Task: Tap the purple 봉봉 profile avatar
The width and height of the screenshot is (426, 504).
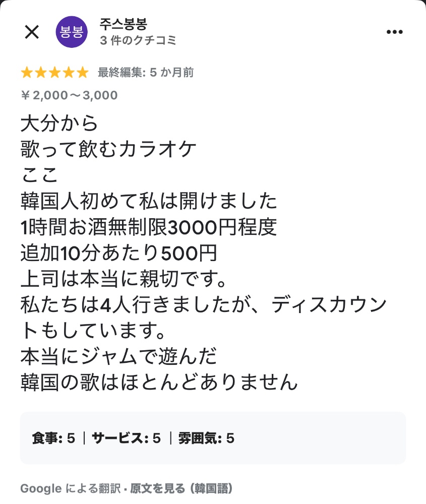Action: pyautogui.click(x=72, y=33)
